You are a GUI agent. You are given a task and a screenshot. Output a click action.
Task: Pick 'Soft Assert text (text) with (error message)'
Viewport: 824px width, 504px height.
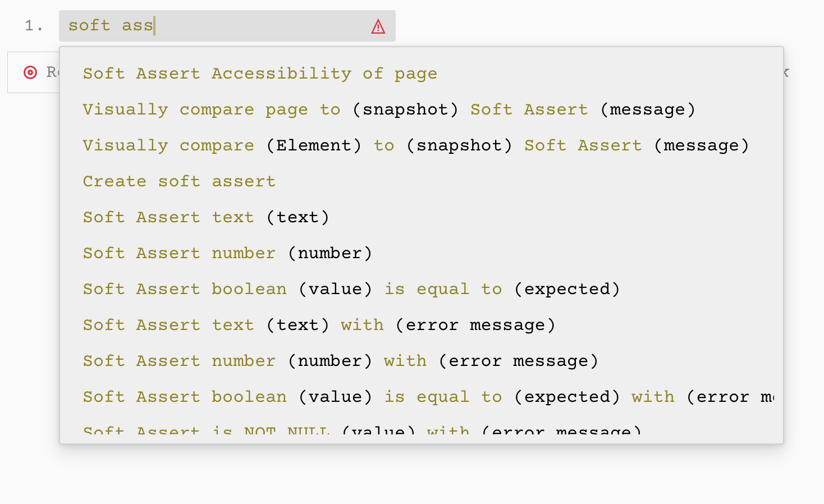(x=319, y=325)
